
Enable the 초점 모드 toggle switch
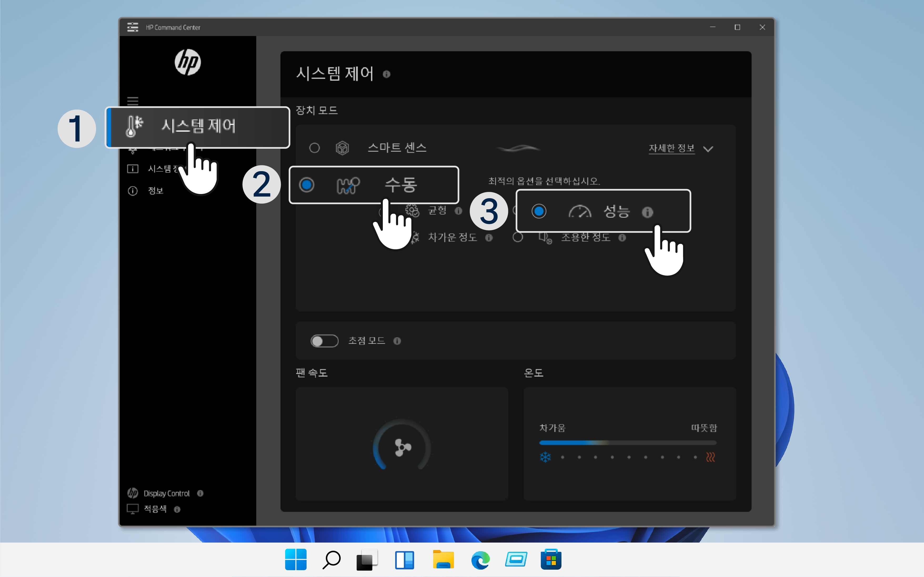coord(325,341)
